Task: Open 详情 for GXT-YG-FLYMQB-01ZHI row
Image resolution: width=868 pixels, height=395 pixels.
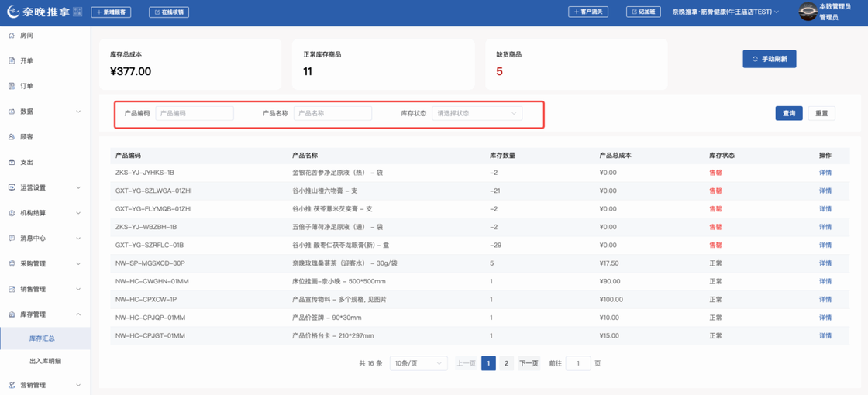Action: point(825,209)
